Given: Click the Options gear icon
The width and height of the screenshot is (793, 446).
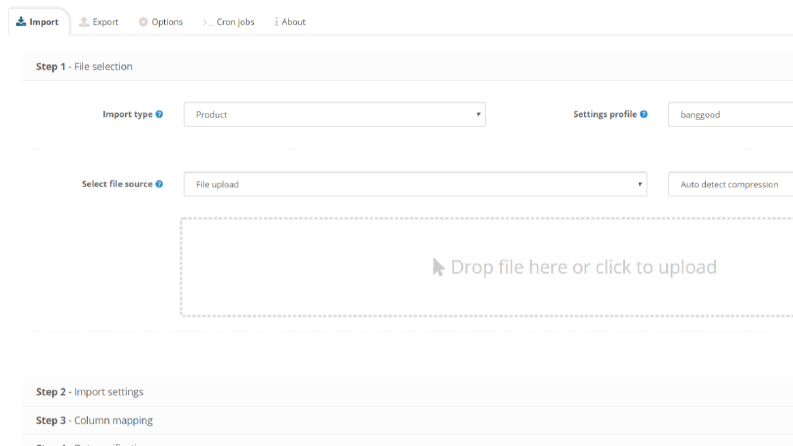Looking at the screenshot, I should click(x=143, y=22).
